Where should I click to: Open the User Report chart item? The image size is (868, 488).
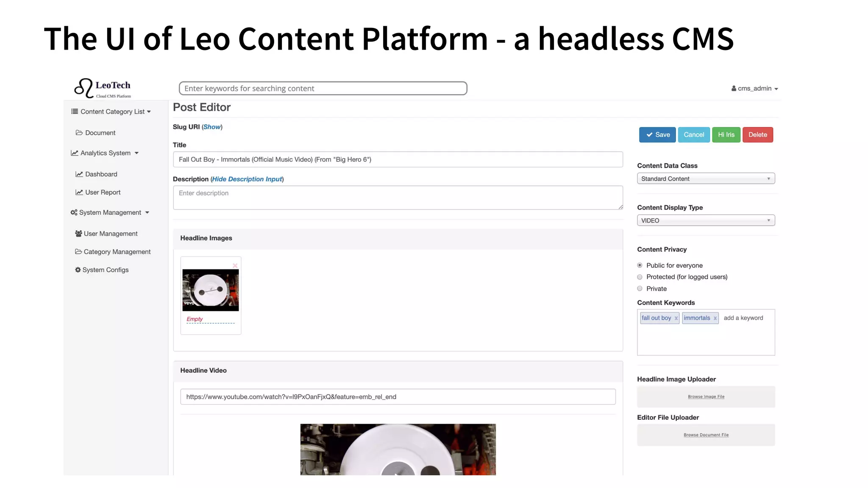(103, 192)
